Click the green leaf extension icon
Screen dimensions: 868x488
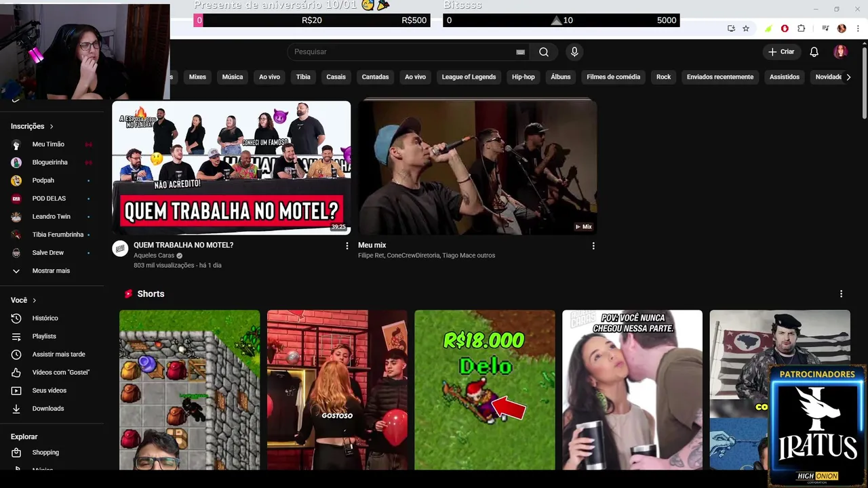pos(768,28)
